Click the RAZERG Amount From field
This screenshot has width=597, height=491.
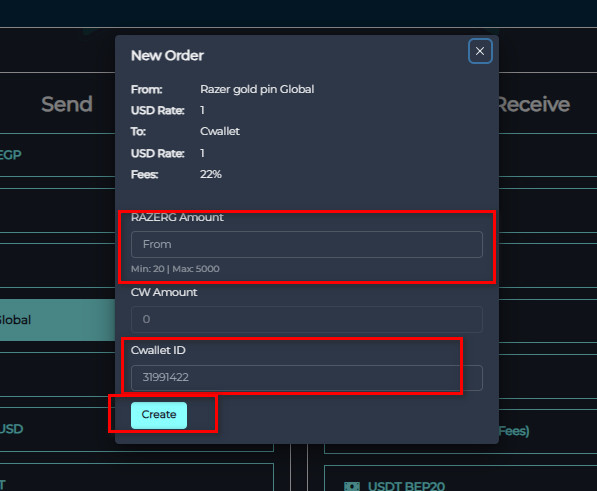tap(307, 244)
